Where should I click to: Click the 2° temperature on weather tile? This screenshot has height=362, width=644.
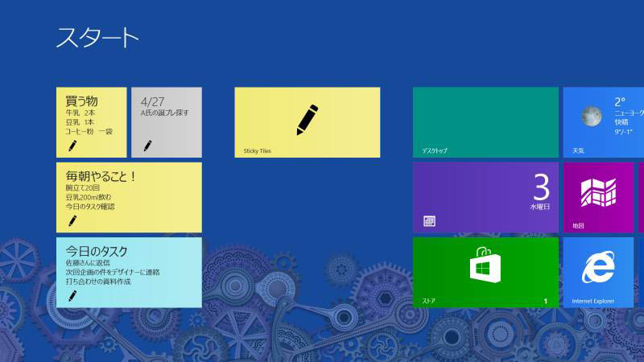(620, 102)
